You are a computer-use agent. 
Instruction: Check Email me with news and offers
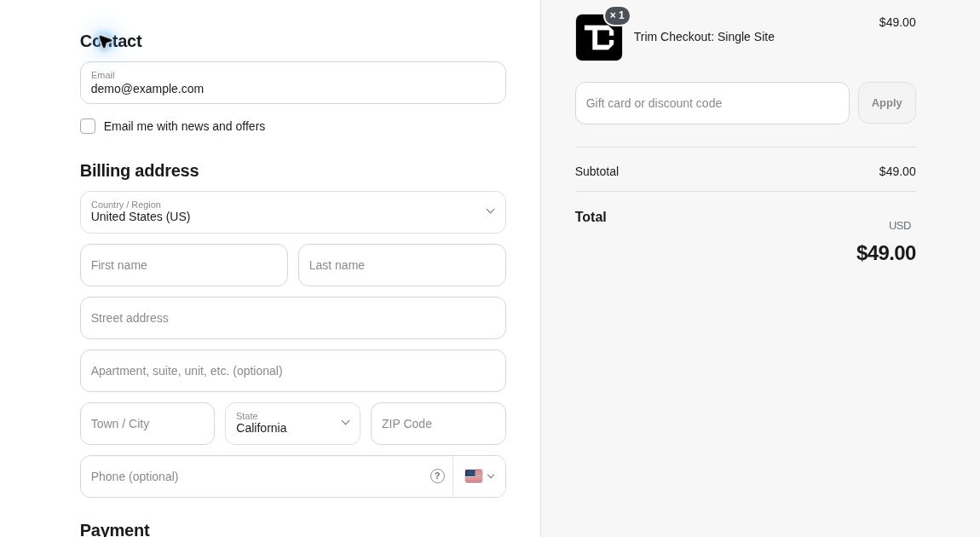[88, 126]
